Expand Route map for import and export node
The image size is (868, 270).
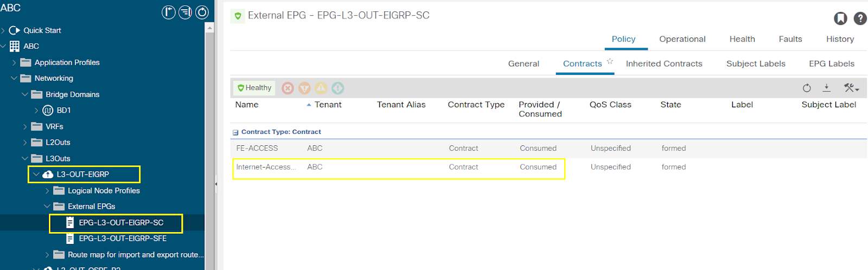coord(47,254)
